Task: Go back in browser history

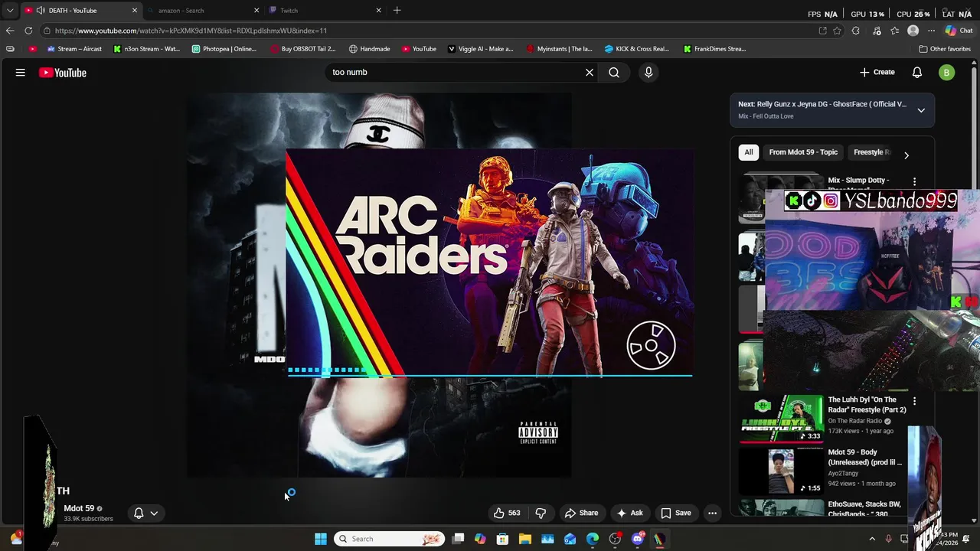Action: [x=9, y=31]
